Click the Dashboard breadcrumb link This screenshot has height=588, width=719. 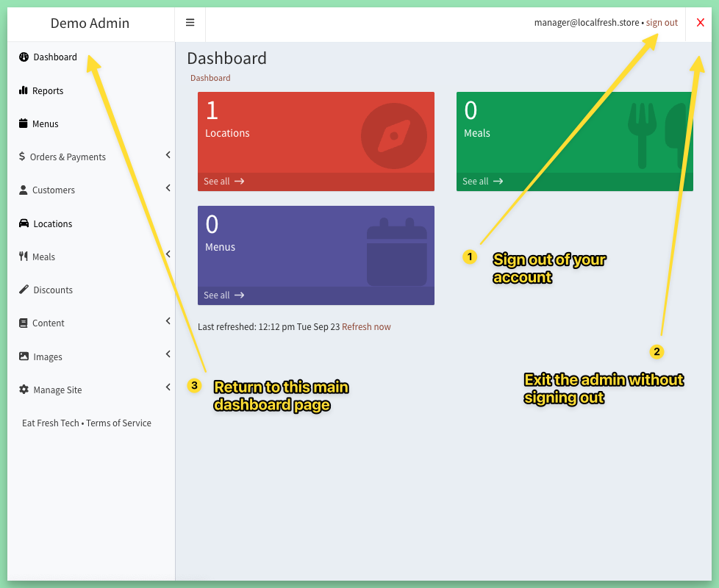click(210, 78)
